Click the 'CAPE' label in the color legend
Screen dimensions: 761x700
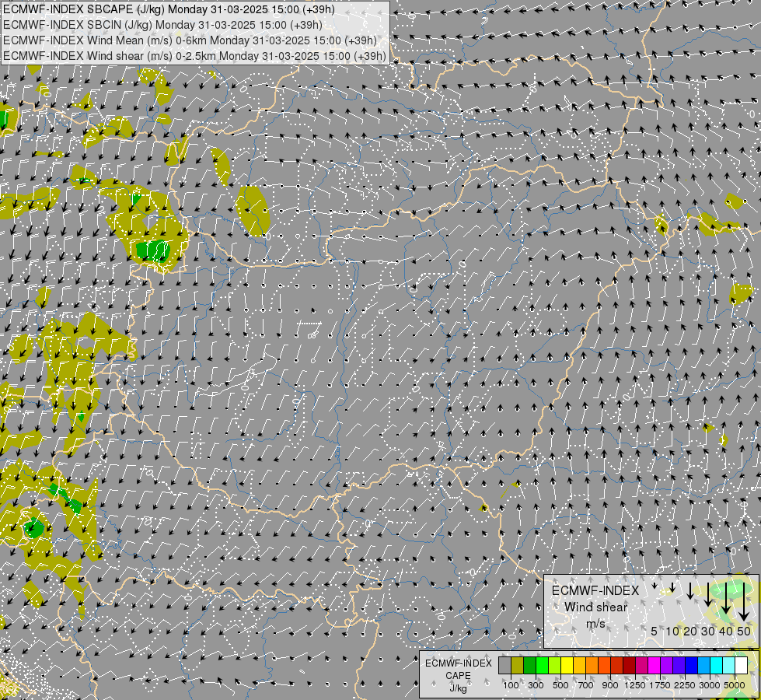pos(458,676)
